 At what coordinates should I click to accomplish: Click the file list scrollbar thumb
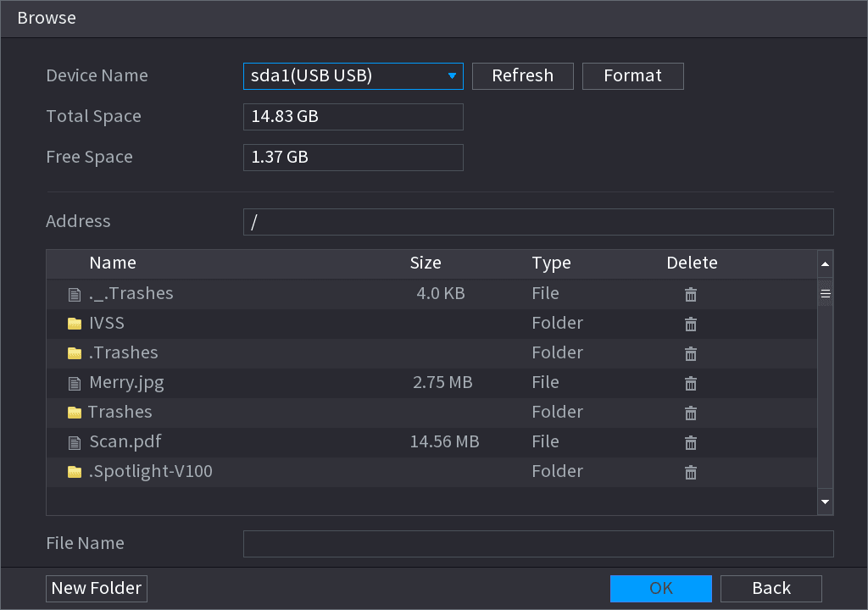[x=826, y=293]
